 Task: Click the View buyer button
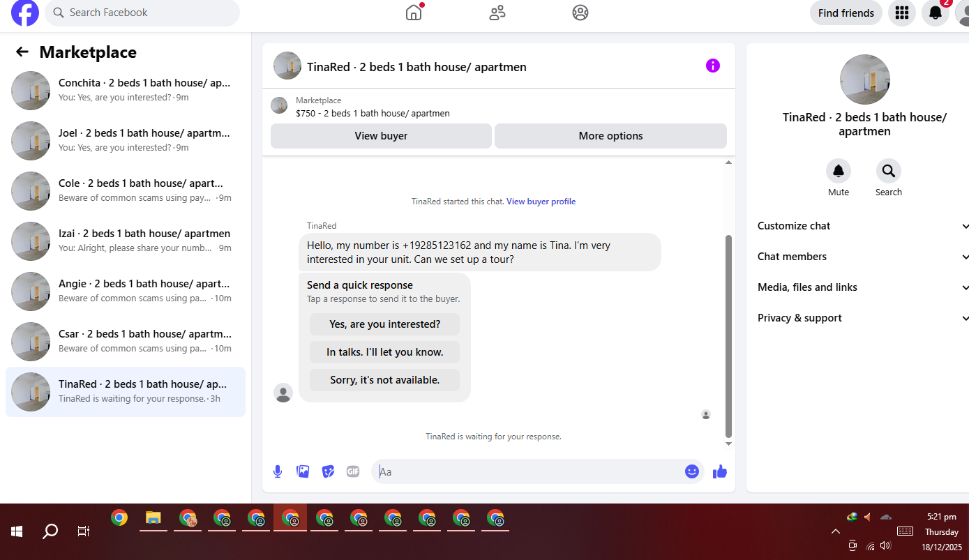click(x=381, y=136)
